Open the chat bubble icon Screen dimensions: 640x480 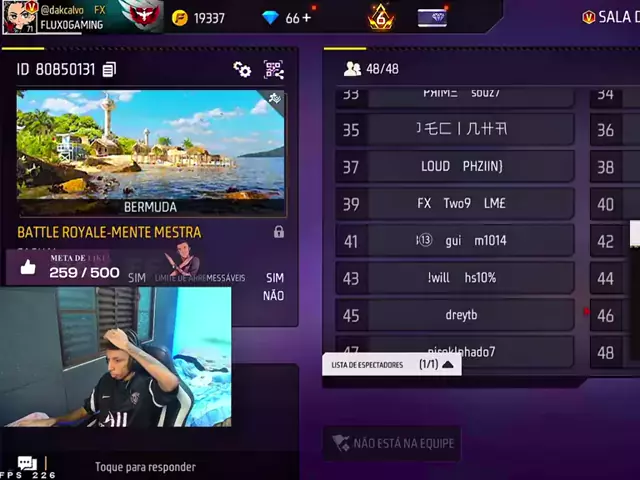pos(27,463)
